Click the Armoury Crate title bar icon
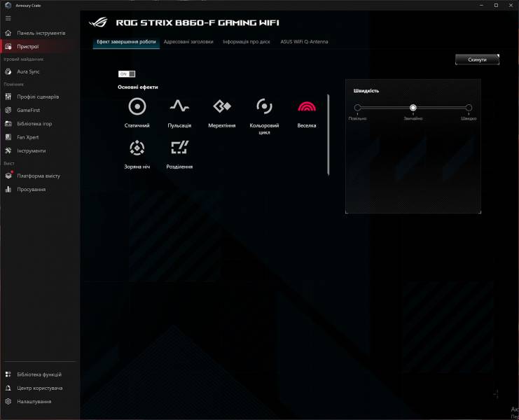 point(8,6)
